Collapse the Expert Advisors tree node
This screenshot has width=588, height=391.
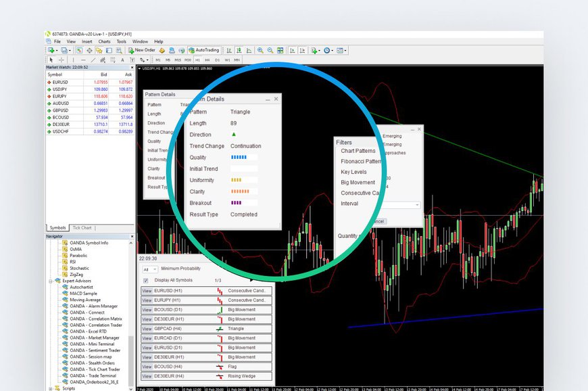(51, 281)
